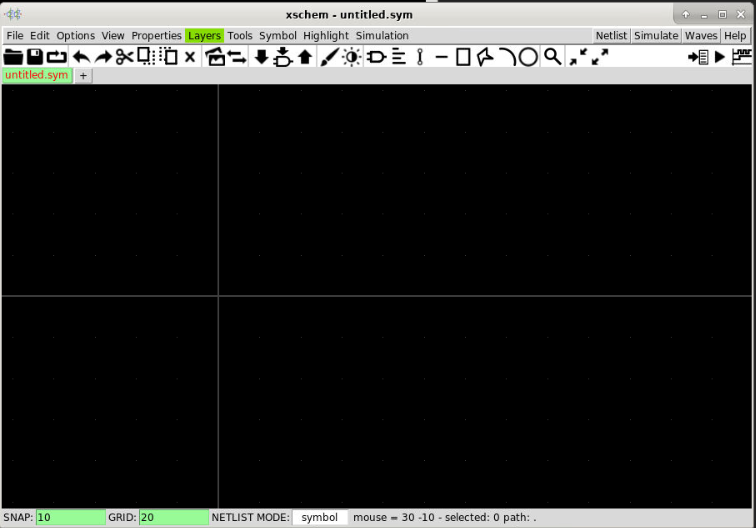Select the Arc drawing tool
756x528 pixels.
tap(507, 57)
